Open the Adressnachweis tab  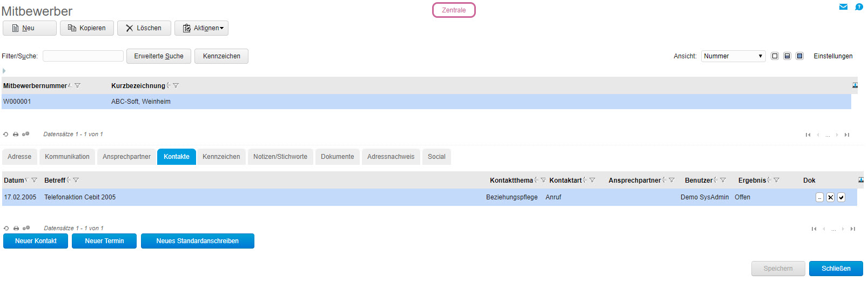click(391, 157)
